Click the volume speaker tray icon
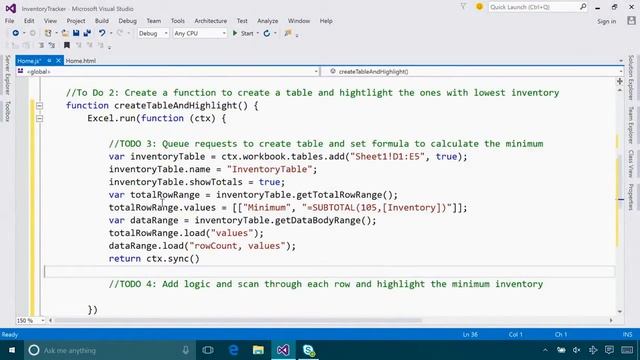This screenshot has height=360, width=640. 576,350
